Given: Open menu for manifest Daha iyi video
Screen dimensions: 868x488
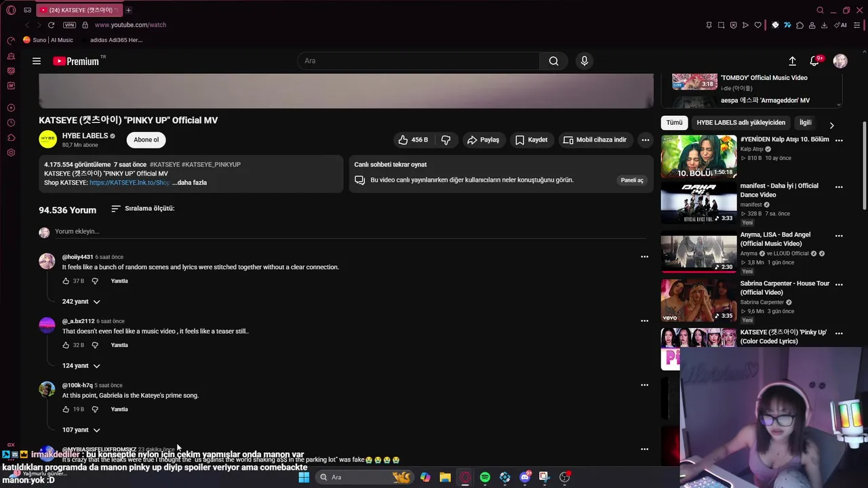Looking at the screenshot, I should point(839,187).
